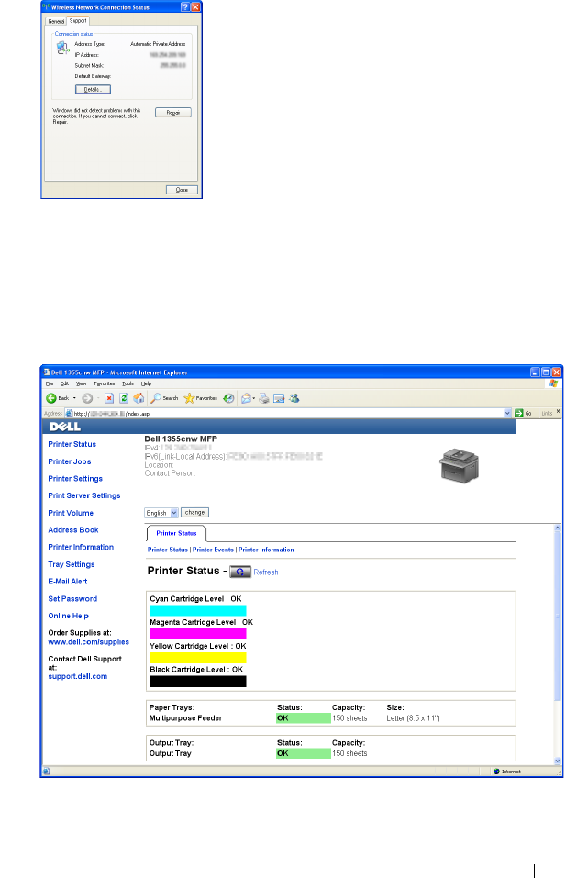Open the File menu

click(x=50, y=383)
